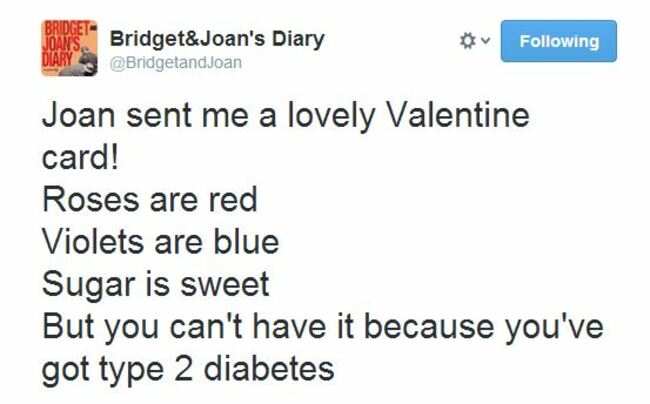Click the word 'Valentine' in the tweet
Image resolution: width=650 pixels, height=404 pixels.
[x=458, y=116]
